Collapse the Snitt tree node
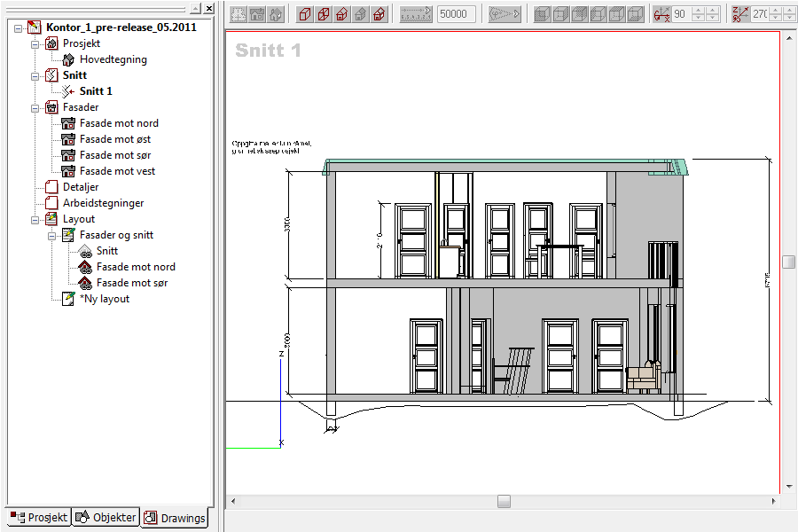The width and height of the screenshot is (798, 532). point(35,76)
